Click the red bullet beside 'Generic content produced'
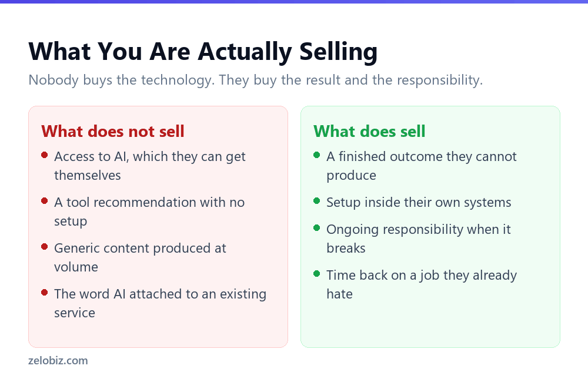The height and width of the screenshot is (379, 588). click(x=44, y=247)
